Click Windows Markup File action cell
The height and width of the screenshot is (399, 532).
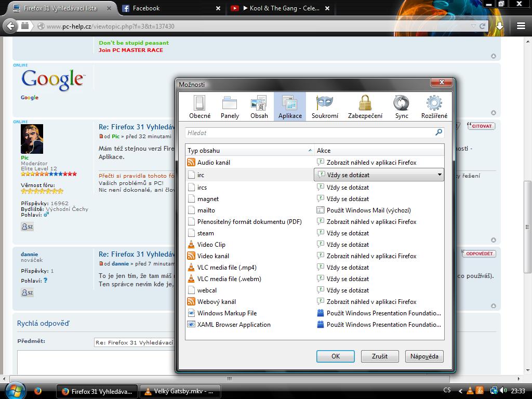click(379, 313)
